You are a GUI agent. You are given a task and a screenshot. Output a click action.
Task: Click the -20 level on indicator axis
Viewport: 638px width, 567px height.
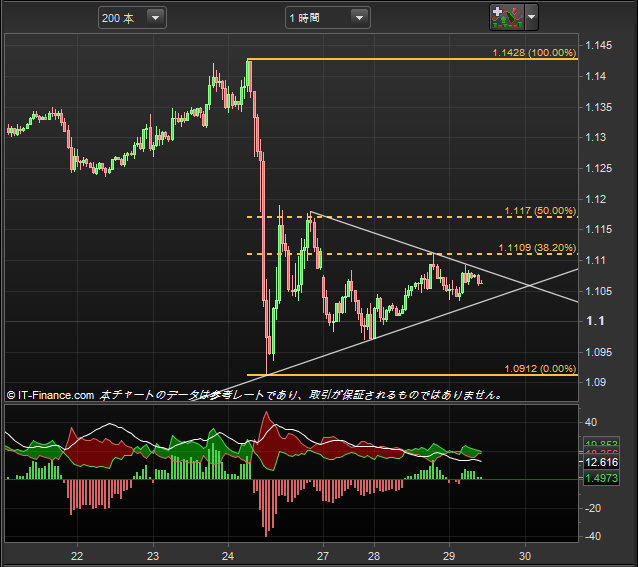point(592,508)
